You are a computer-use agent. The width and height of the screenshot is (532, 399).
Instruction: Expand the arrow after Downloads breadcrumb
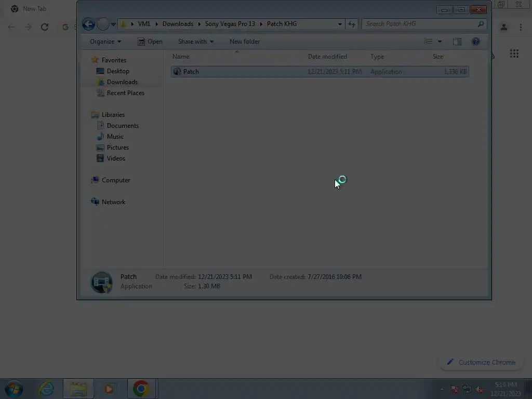pos(199,24)
